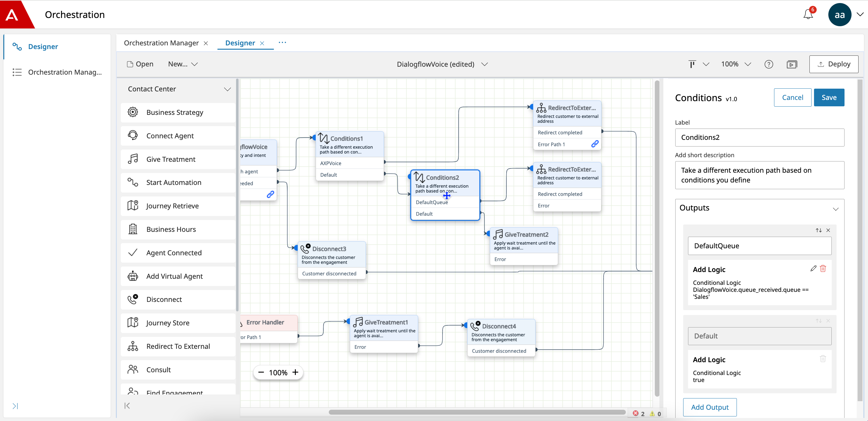This screenshot has height=421, width=868.
Task: Switch to the Orchestration Manager tab
Action: click(161, 43)
